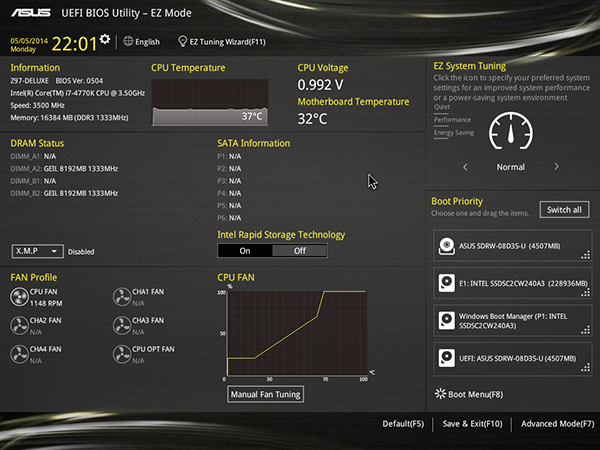Select the Performance tuning profile
The height and width of the screenshot is (450, 600).
[x=452, y=120]
